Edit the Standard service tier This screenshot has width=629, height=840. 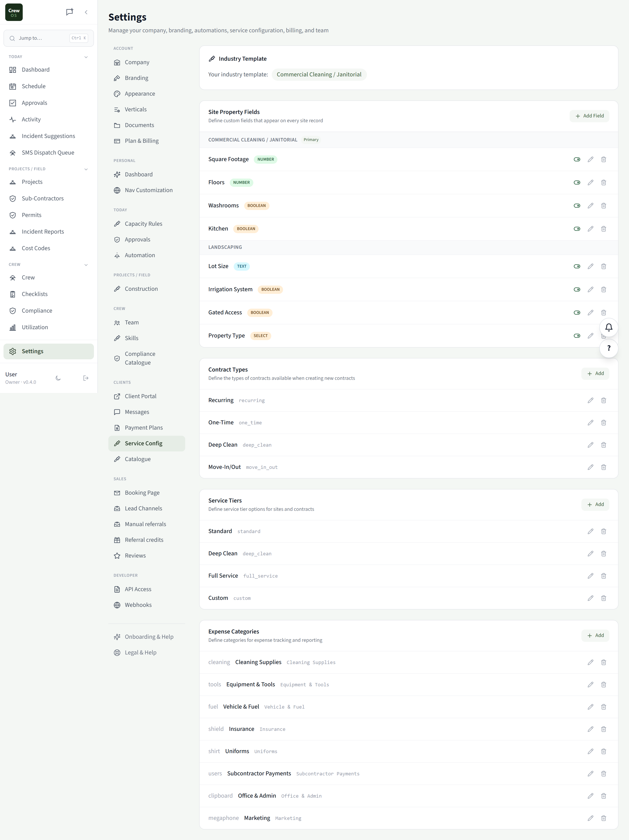coord(590,532)
